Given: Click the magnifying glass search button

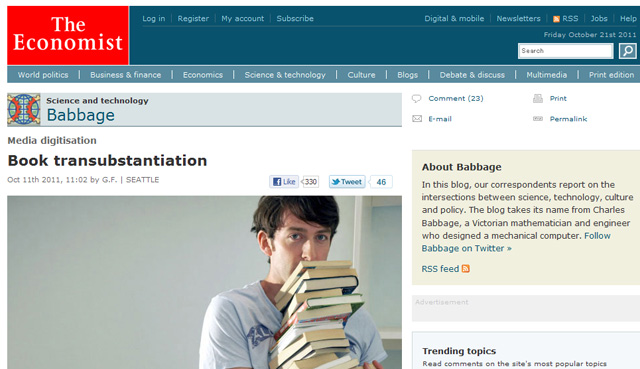Looking at the screenshot, I should click(x=627, y=51).
